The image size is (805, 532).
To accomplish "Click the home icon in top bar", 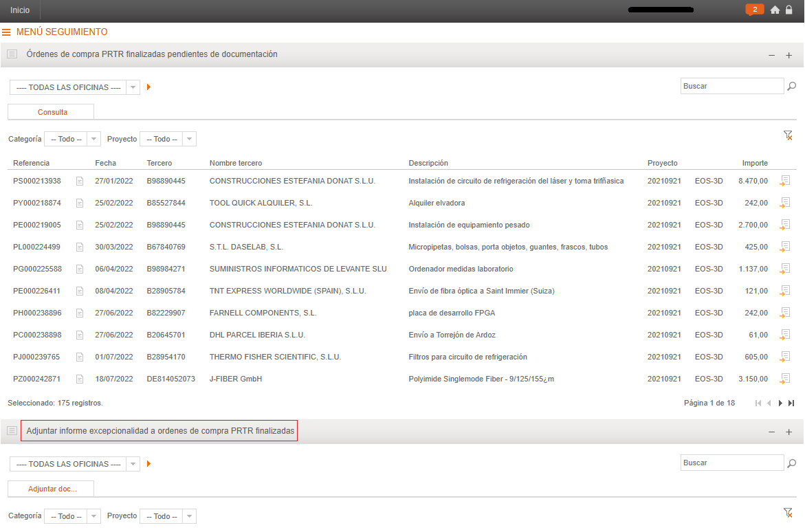I will [x=775, y=10].
